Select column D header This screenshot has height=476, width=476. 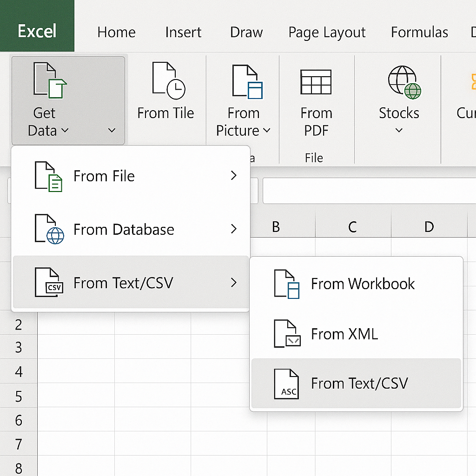pyautogui.click(x=429, y=227)
